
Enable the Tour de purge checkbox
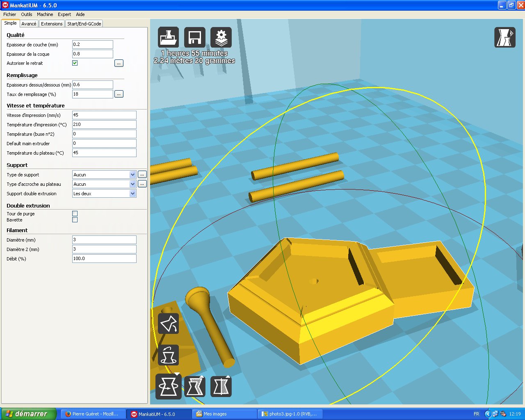(75, 213)
